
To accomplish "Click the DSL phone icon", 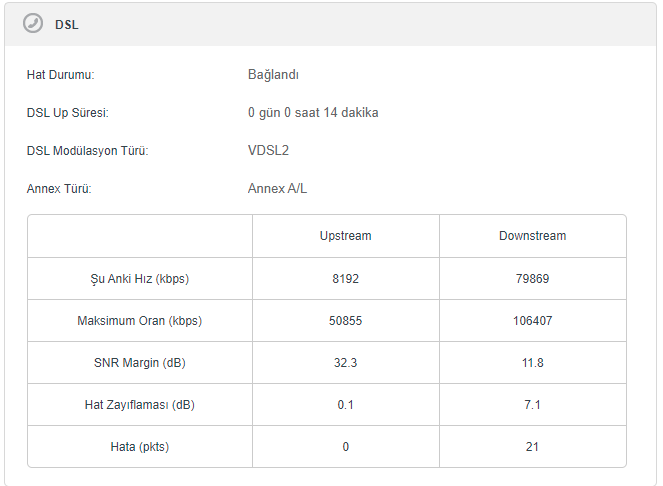I will click(x=33, y=24).
